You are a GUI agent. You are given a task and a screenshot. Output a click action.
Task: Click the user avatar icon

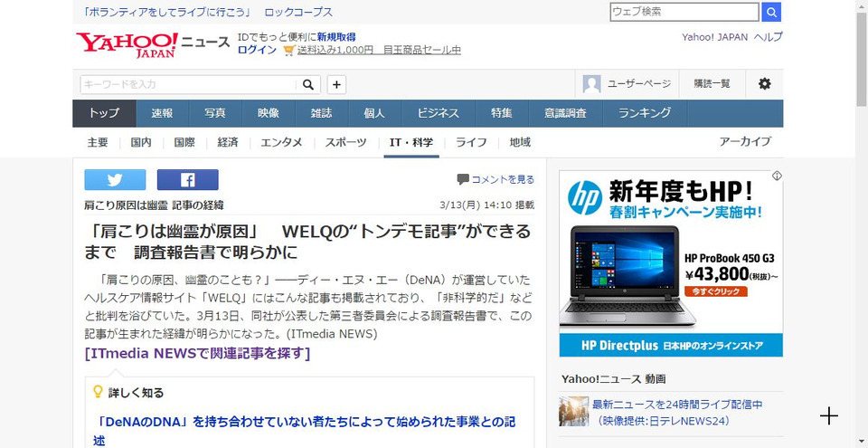[591, 84]
